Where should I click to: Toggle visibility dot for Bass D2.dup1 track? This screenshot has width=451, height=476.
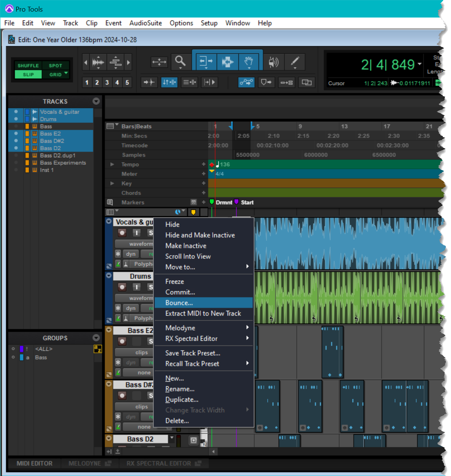(16, 155)
